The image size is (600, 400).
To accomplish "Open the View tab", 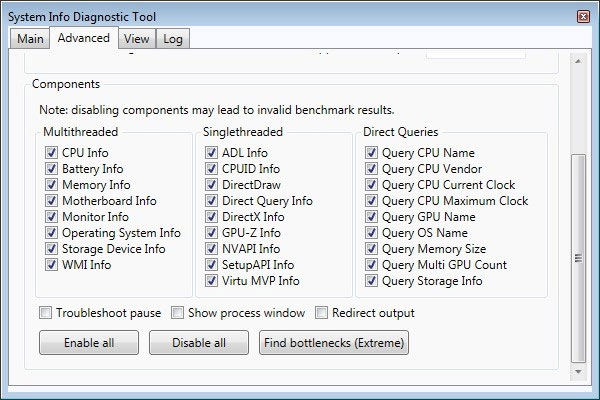I will coord(136,39).
